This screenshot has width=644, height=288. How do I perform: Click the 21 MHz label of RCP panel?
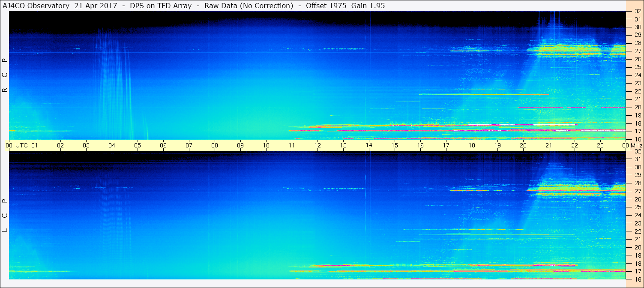(638, 99)
